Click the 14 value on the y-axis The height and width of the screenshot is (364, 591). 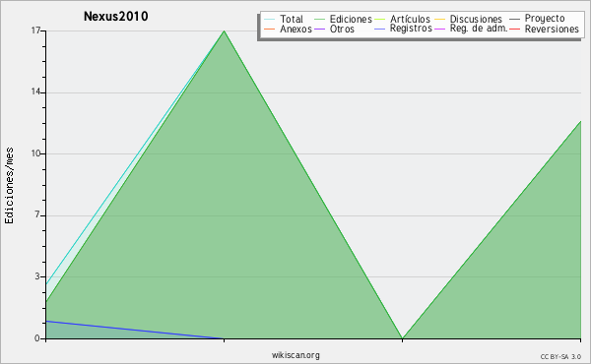pos(35,91)
